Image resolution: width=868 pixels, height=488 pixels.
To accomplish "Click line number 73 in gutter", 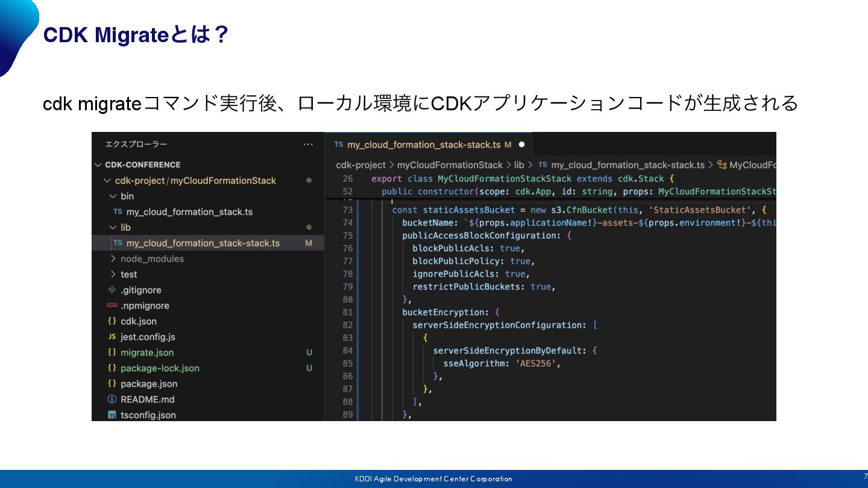I will pyautogui.click(x=347, y=210).
